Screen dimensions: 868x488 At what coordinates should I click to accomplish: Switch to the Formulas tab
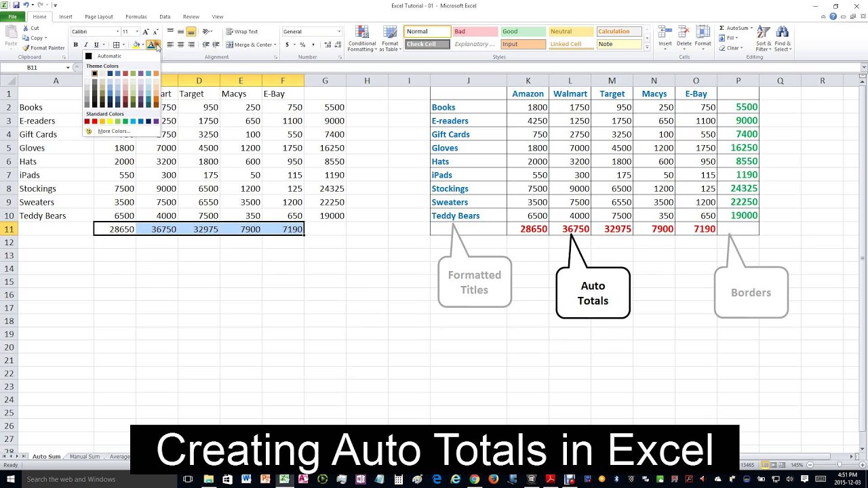point(136,17)
